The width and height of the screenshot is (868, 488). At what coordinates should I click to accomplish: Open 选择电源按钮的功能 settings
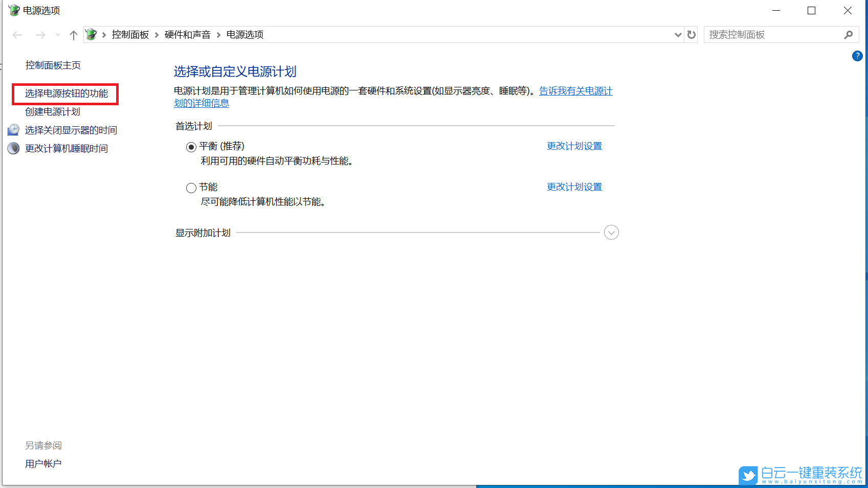point(66,94)
